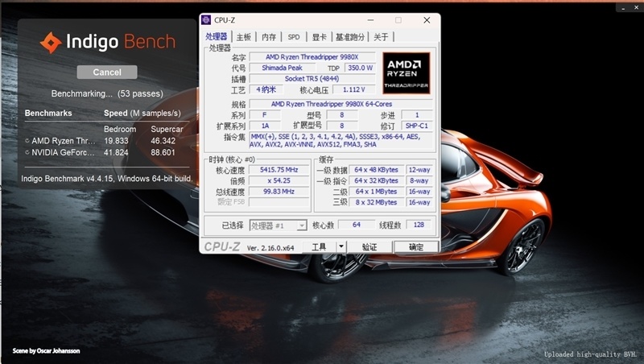Open the 关于 tab
The height and width of the screenshot is (364, 644).
382,37
